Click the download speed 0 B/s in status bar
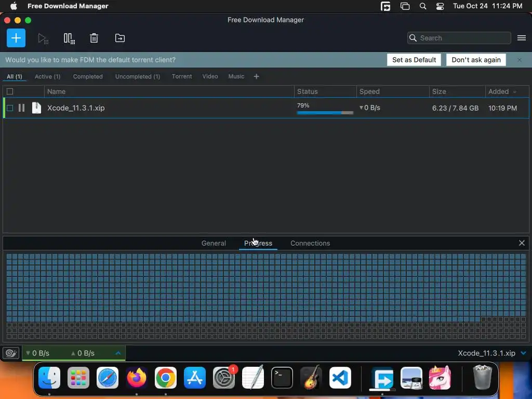532x399 pixels. tap(37, 353)
